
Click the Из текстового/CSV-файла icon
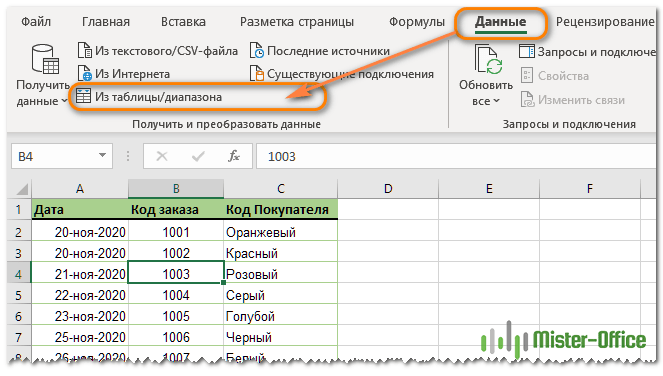tap(85, 50)
